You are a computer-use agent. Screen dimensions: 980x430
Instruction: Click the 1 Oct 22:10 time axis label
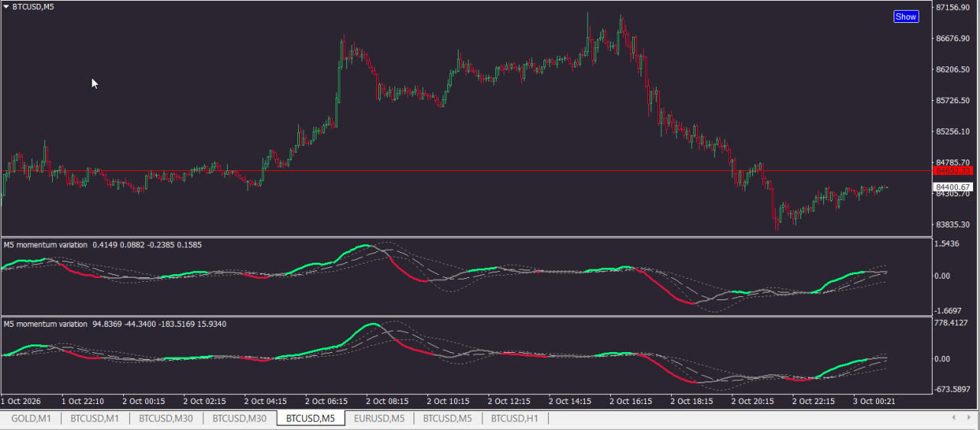83,401
